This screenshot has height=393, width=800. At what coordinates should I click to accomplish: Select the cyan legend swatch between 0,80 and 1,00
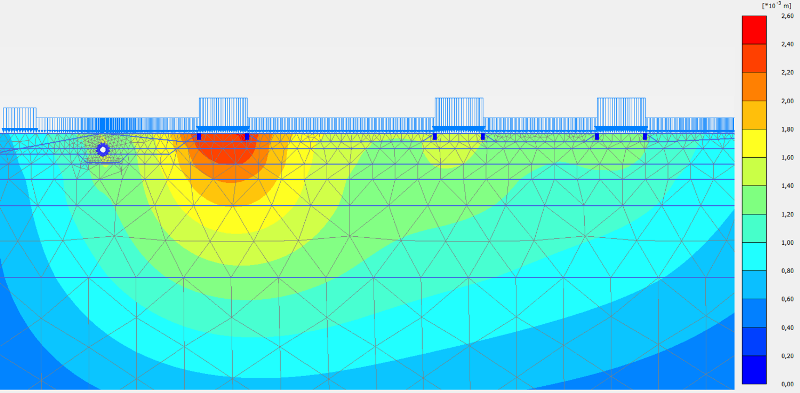point(754,256)
